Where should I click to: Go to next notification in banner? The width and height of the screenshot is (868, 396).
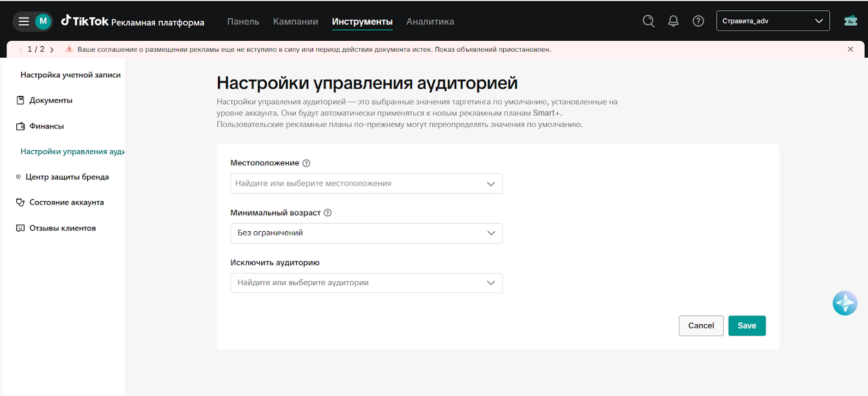point(52,49)
